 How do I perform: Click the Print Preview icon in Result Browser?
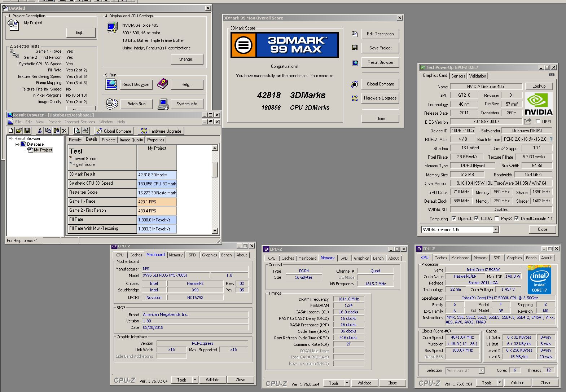pos(77,131)
